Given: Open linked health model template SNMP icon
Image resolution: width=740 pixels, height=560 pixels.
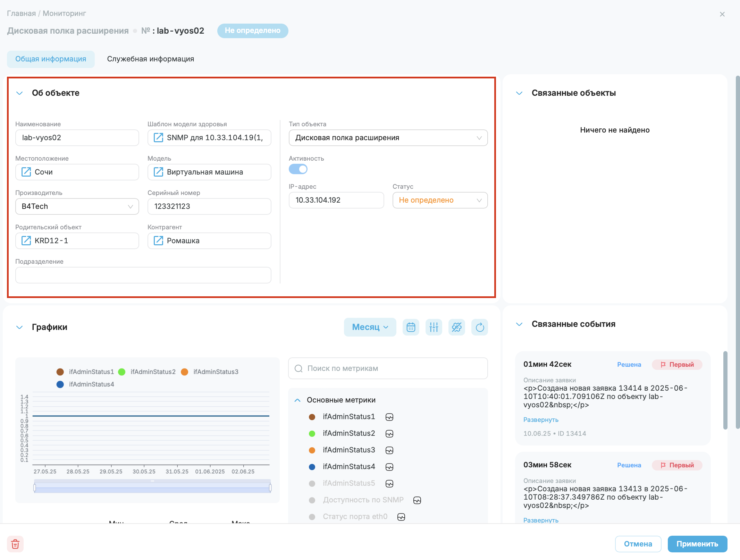Looking at the screenshot, I should click(x=158, y=138).
